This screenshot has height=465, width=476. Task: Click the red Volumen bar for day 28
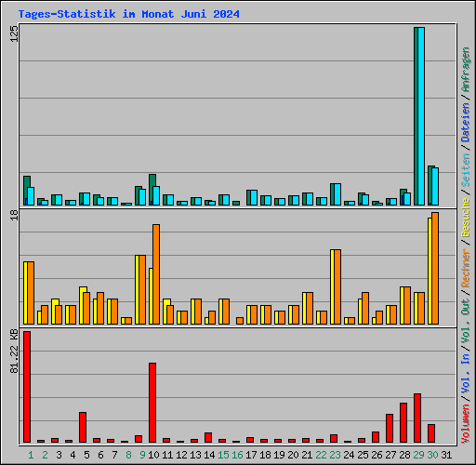click(x=403, y=422)
